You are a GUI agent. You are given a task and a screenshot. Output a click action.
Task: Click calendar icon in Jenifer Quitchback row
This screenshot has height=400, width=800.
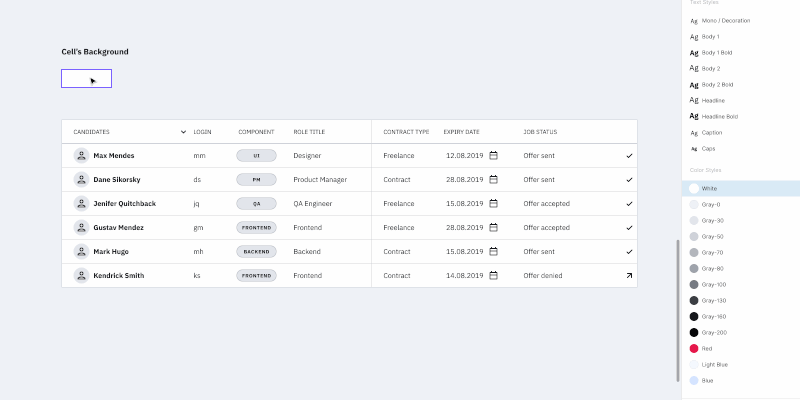(x=493, y=204)
